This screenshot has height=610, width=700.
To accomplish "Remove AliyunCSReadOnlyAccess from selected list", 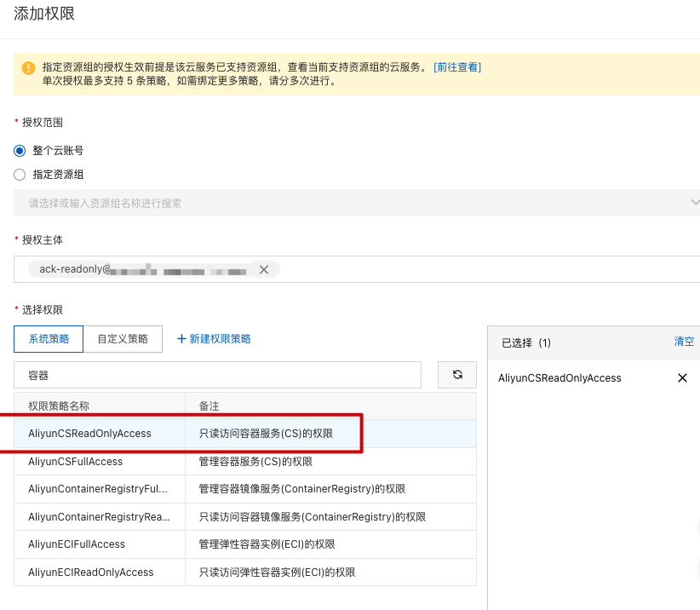I will 682,377.
